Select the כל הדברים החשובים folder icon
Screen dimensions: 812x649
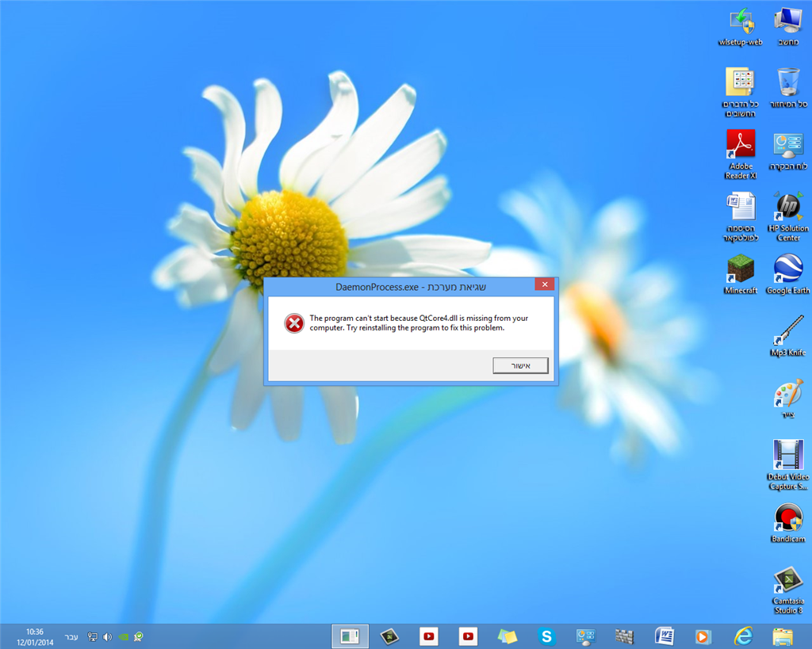[741, 93]
